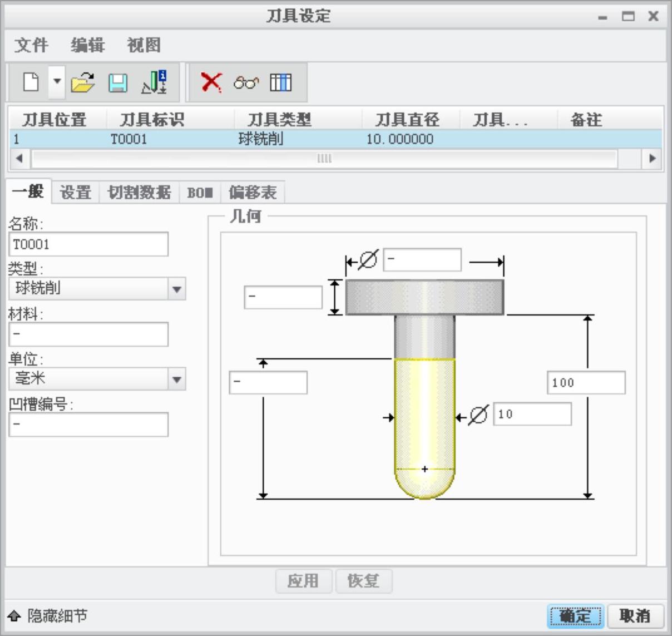Maximize the 刀具设定 window
Image resolution: width=672 pixels, height=636 pixels.
coord(628,16)
